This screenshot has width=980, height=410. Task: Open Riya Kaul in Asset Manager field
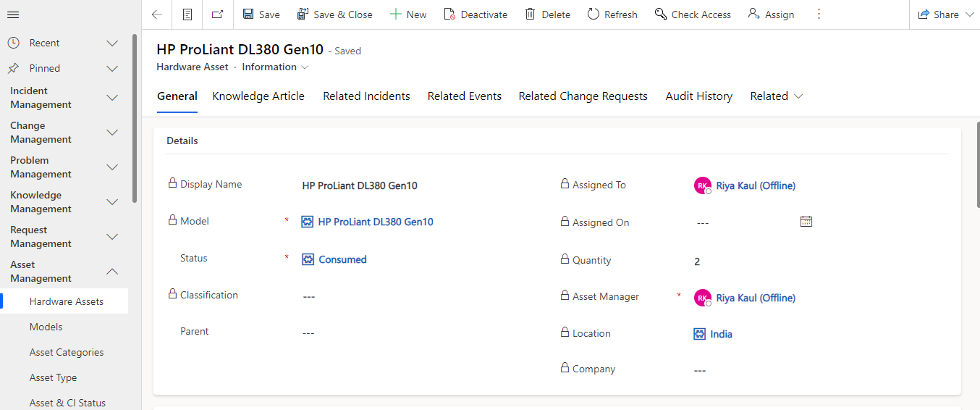tap(756, 298)
